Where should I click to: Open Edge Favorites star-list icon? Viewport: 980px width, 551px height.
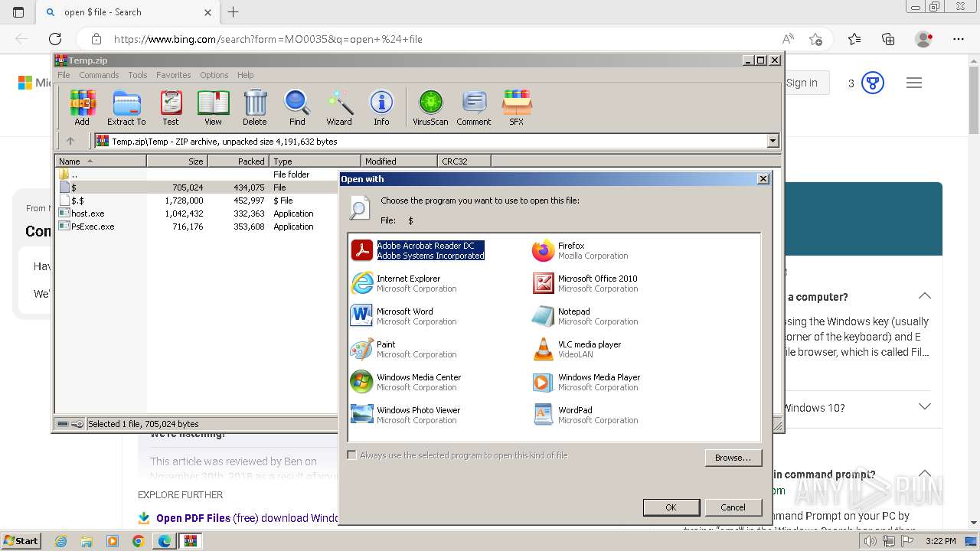[854, 39]
